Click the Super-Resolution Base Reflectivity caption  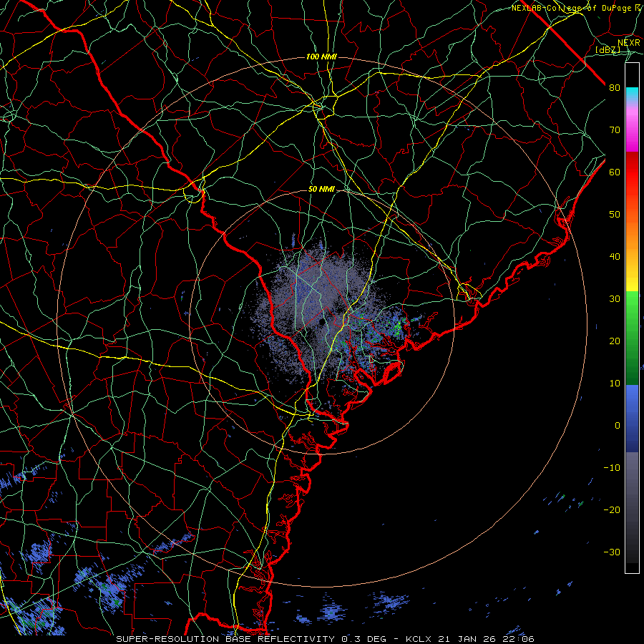(x=225, y=639)
